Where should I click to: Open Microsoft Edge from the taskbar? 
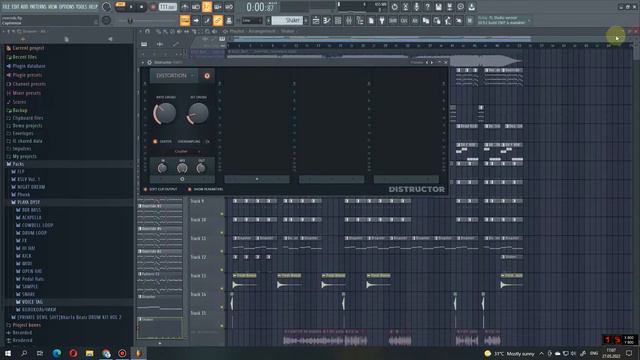tap(57, 353)
